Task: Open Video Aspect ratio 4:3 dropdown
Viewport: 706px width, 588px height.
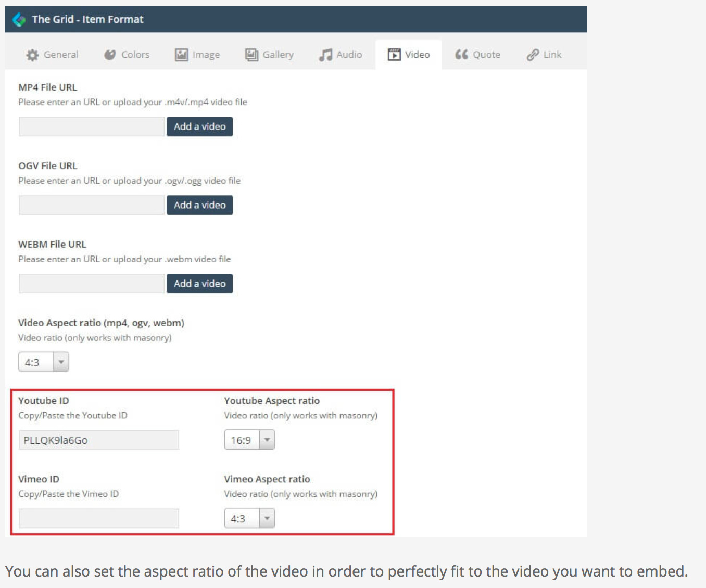Action: point(44,362)
